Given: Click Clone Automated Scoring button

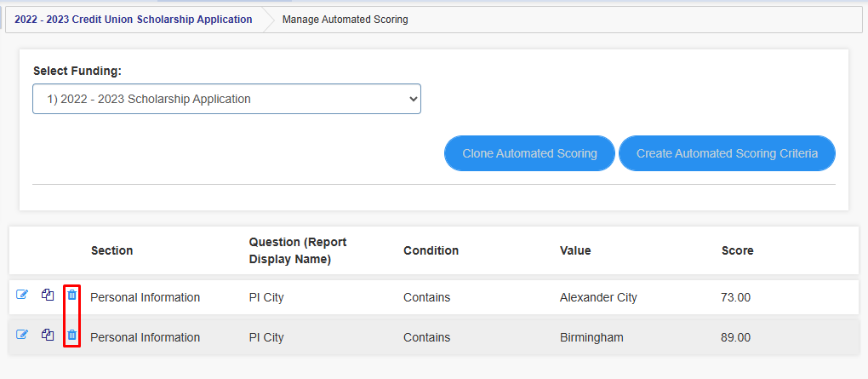Looking at the screenshot, I should pyautogui.click(x=530, y=153).
